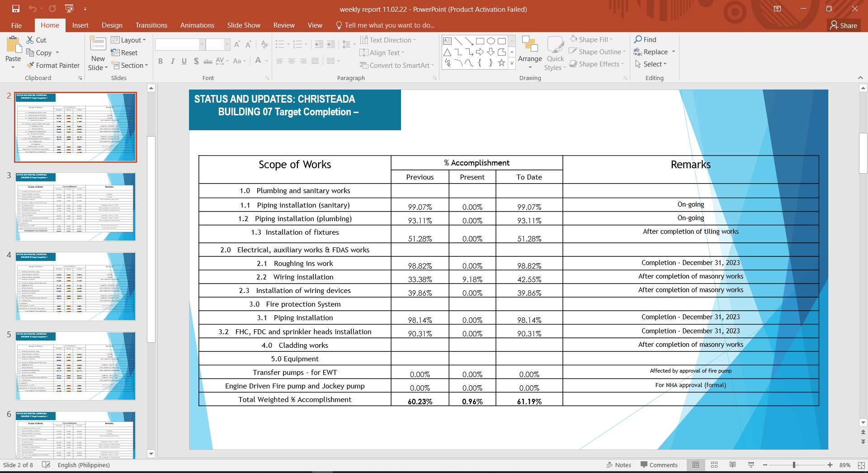Click the Share button
This screenshot has width=868, height=473.
tap(844, 25)
